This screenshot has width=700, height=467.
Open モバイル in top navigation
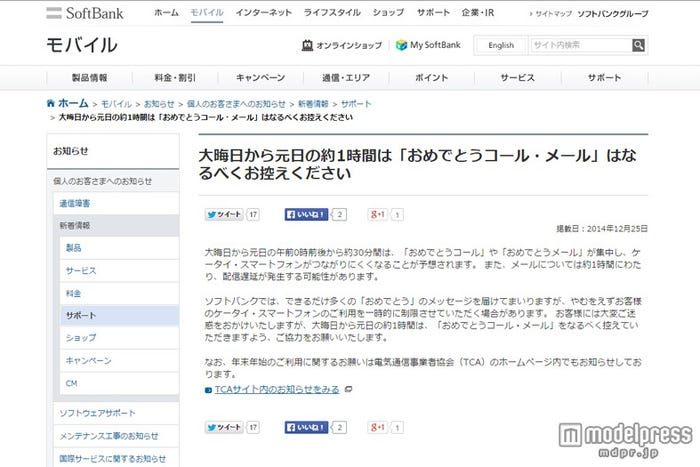click(207, 13)
